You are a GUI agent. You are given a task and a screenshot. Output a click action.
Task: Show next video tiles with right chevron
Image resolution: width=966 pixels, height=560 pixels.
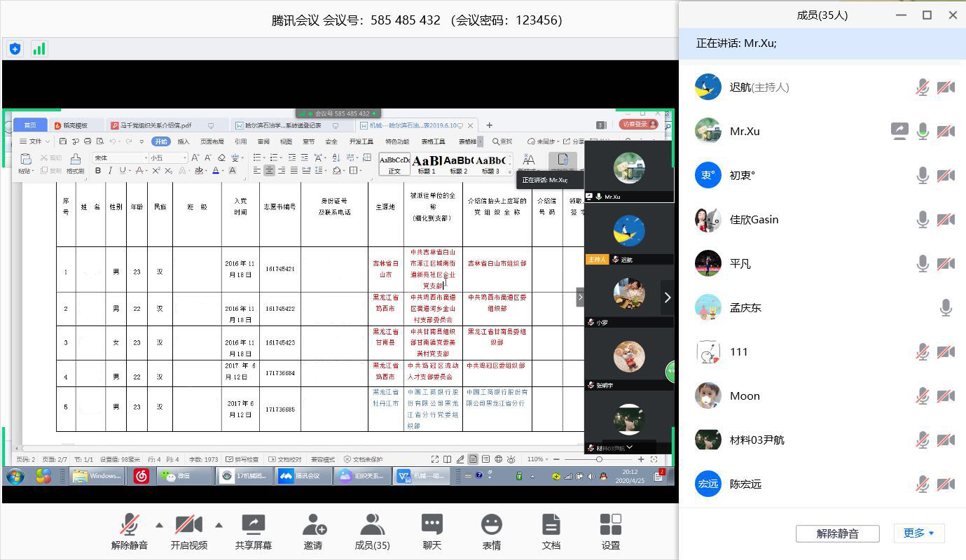(667, 297)
